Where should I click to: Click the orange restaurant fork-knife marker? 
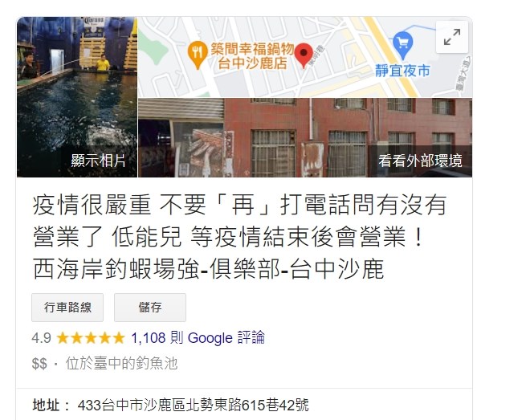point(197,55)
